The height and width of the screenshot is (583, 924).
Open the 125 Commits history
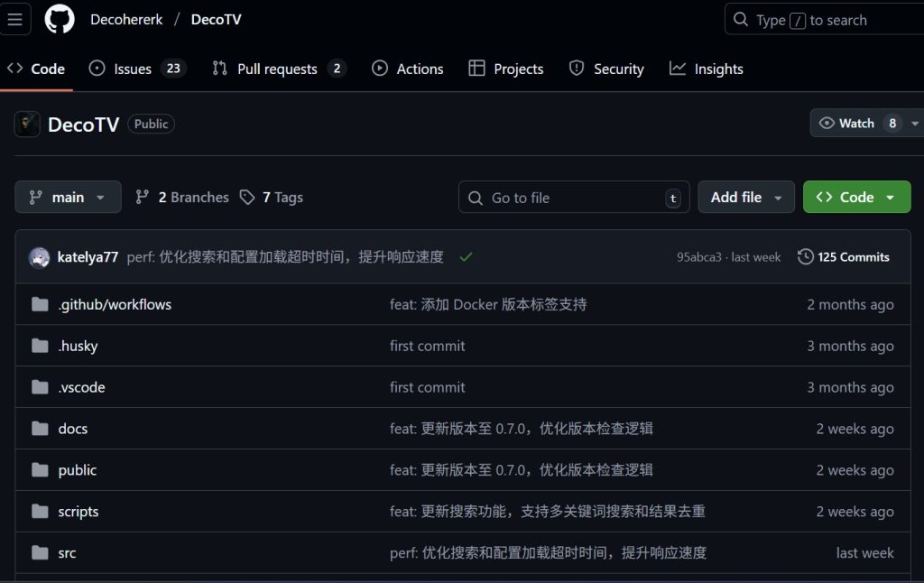[844, 257]
